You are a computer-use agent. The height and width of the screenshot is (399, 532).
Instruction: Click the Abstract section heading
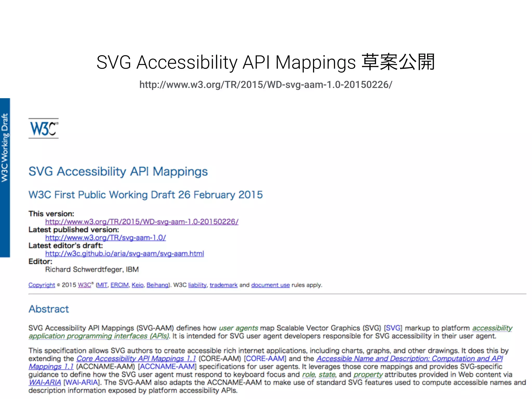(x=49, y=309)
